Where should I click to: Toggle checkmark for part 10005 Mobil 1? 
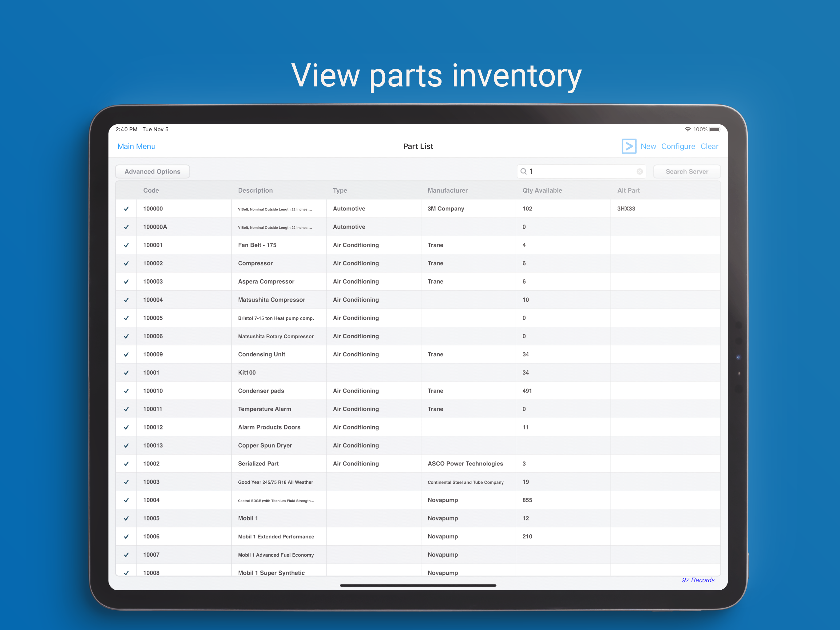126,518
